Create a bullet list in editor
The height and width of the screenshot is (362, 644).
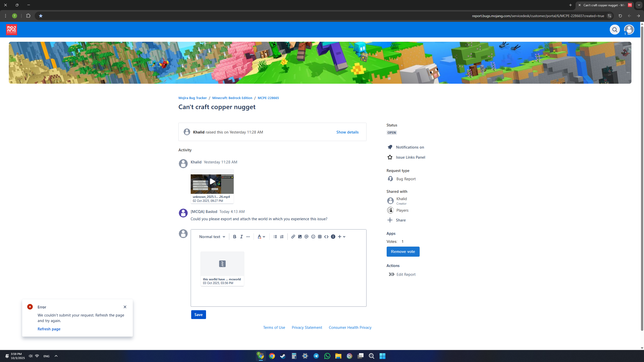pyautogui.click(x=275, y=237)
